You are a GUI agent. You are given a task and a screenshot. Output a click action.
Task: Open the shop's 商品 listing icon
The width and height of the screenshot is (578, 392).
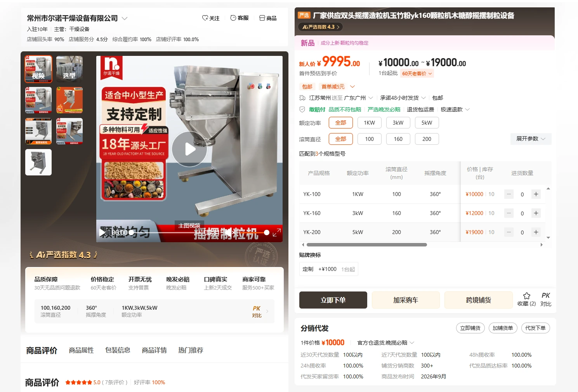point(268,18)
